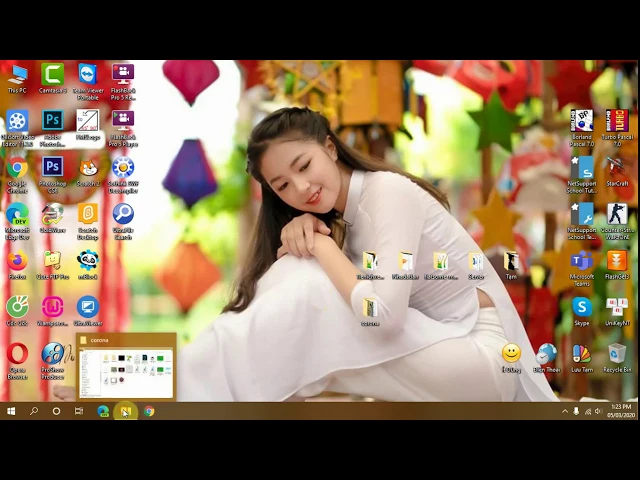Open the Task View button on taskbar
The image size is (640, 480).
click(x=79, y=411)
